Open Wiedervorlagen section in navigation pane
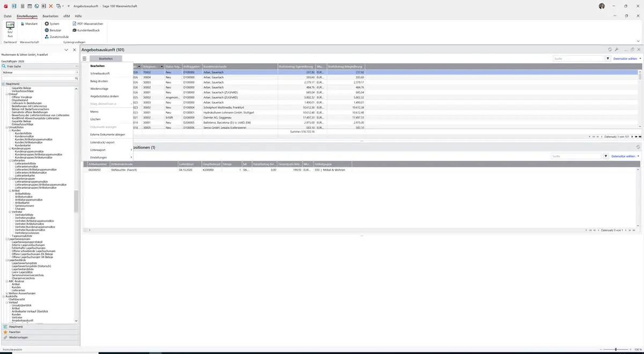The height and width of the screenshot is (354, 644). (40, 337)
